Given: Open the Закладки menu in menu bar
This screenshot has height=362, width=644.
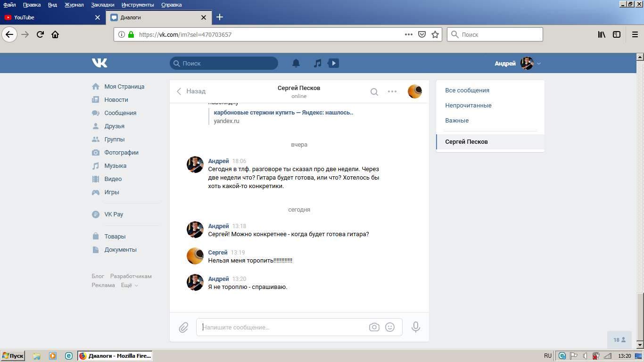Looking at the screenshot, I should click(x=102, y=5).
